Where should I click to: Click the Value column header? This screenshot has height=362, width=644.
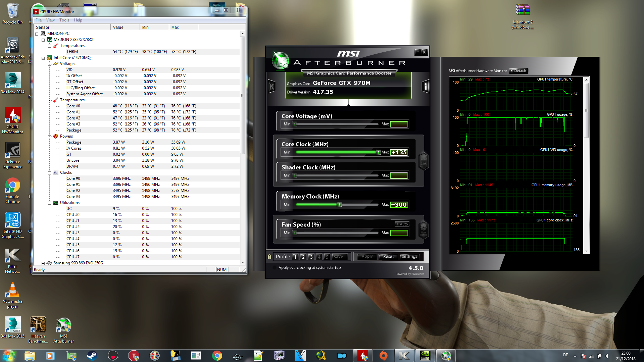125,28
